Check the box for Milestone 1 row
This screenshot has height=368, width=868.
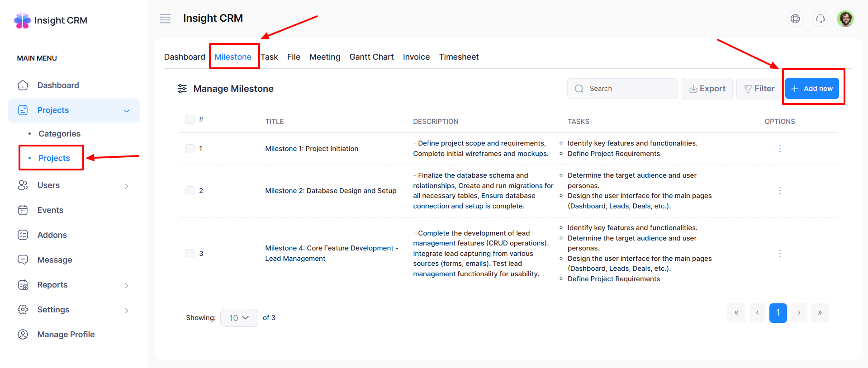pos(190,149)
